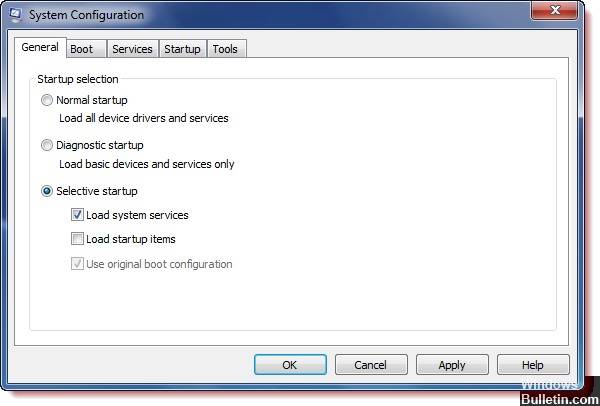
Task: Apply the configuration changes
Action: [x=452, y=365]
